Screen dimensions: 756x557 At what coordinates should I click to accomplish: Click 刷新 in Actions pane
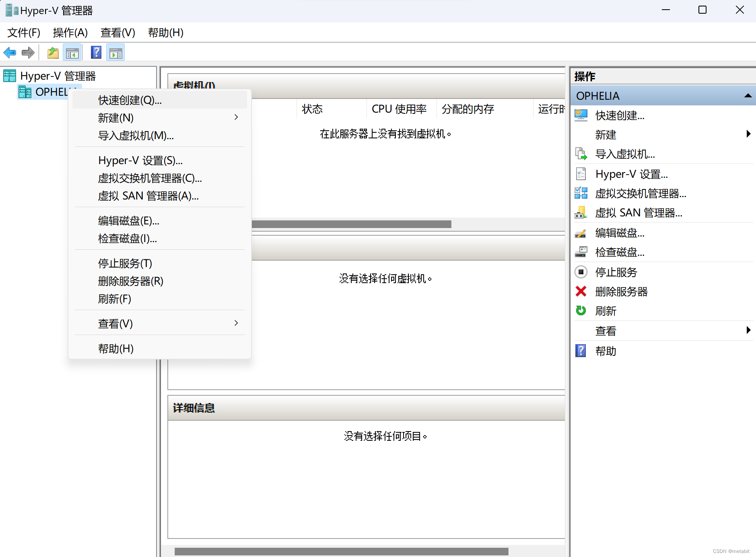[x=606, y=311]
